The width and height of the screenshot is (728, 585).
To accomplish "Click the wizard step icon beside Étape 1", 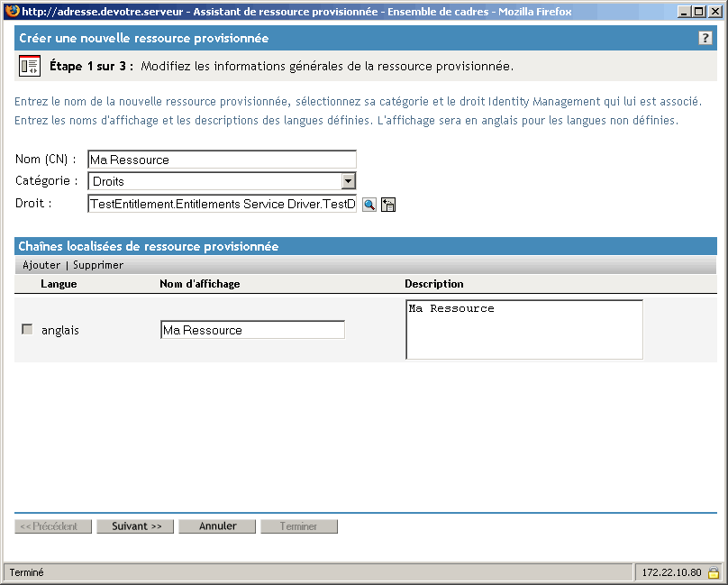I will tap(30, 66).
